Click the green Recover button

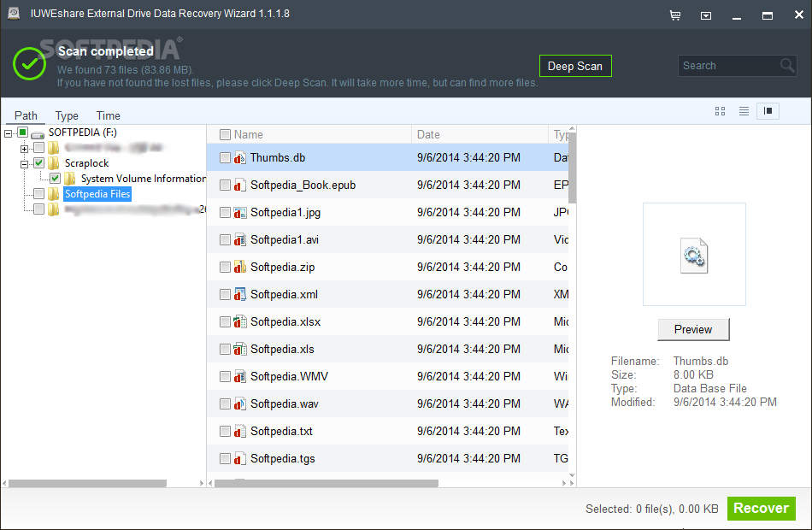click(x=762, y=509)
